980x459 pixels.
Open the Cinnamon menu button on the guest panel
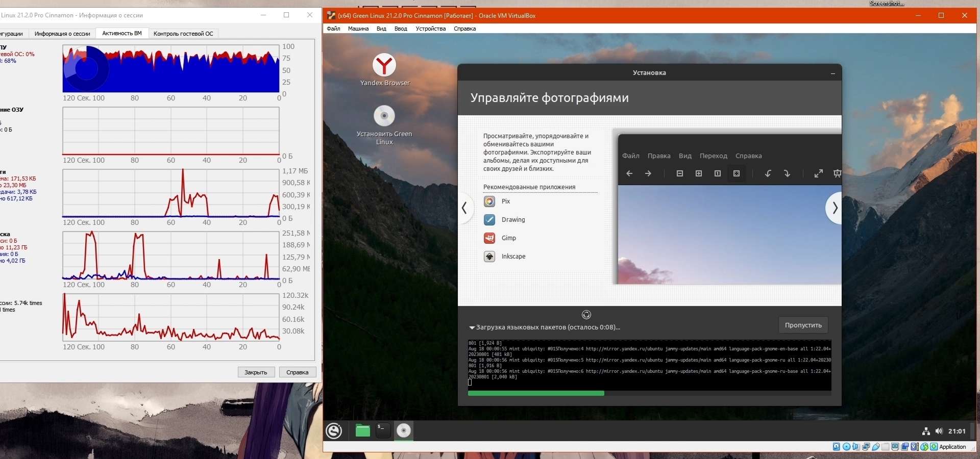[x=334, y=431]
